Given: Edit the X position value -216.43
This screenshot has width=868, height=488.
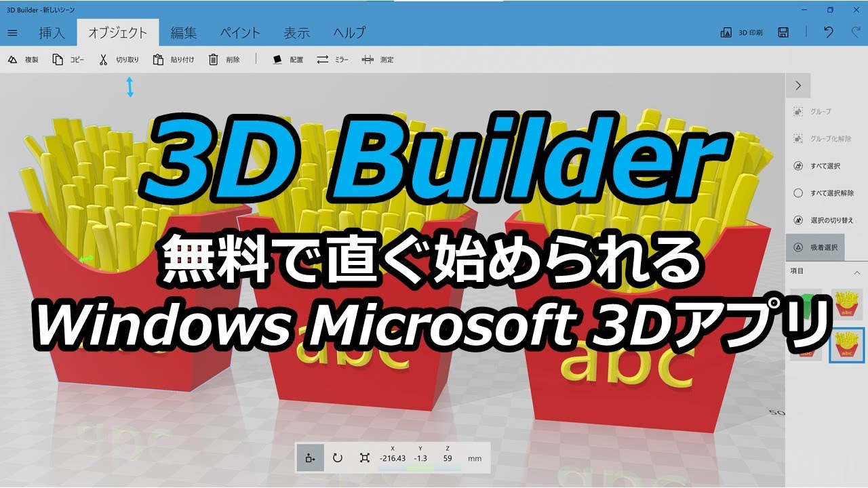Looking at the screenshot, I should tap(393, 458).
